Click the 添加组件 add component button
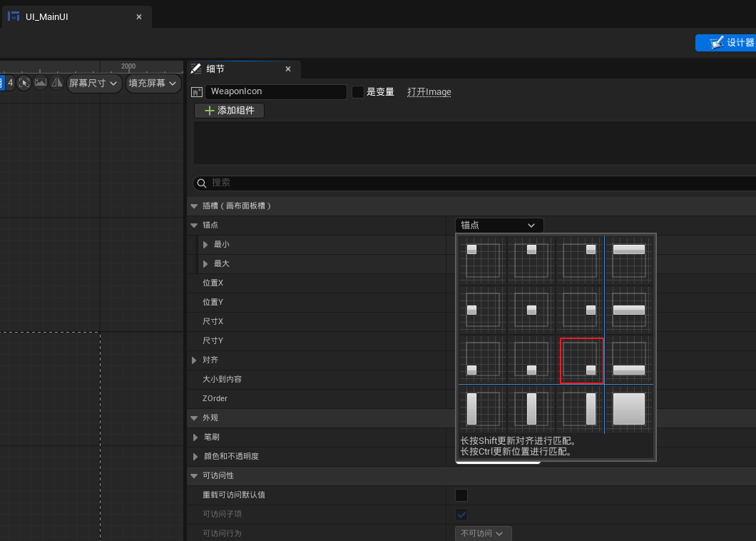The width and height of the screenshot is (756, 541). 229,111
